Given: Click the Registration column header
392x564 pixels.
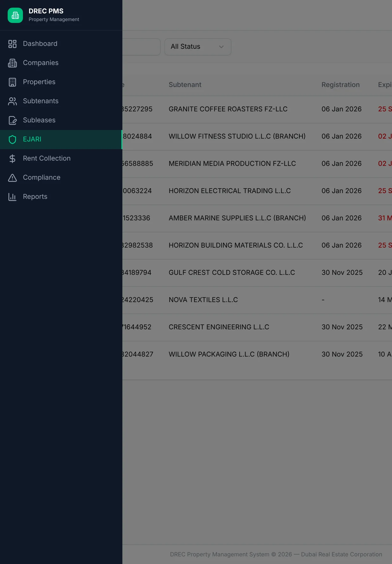Looking at the screenshot, I should (x=340, y=85).
